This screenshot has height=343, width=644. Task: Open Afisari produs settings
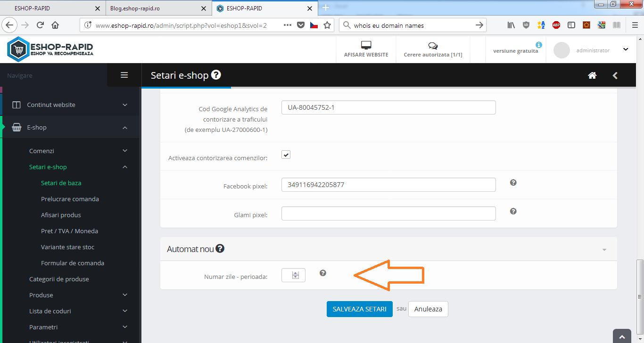[61, 215]
